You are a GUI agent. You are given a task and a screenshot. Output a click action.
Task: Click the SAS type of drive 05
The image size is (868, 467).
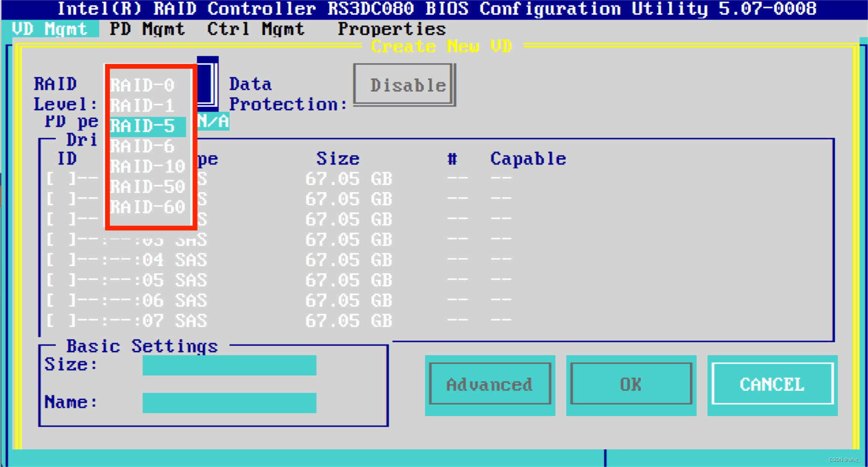[191, 280]
